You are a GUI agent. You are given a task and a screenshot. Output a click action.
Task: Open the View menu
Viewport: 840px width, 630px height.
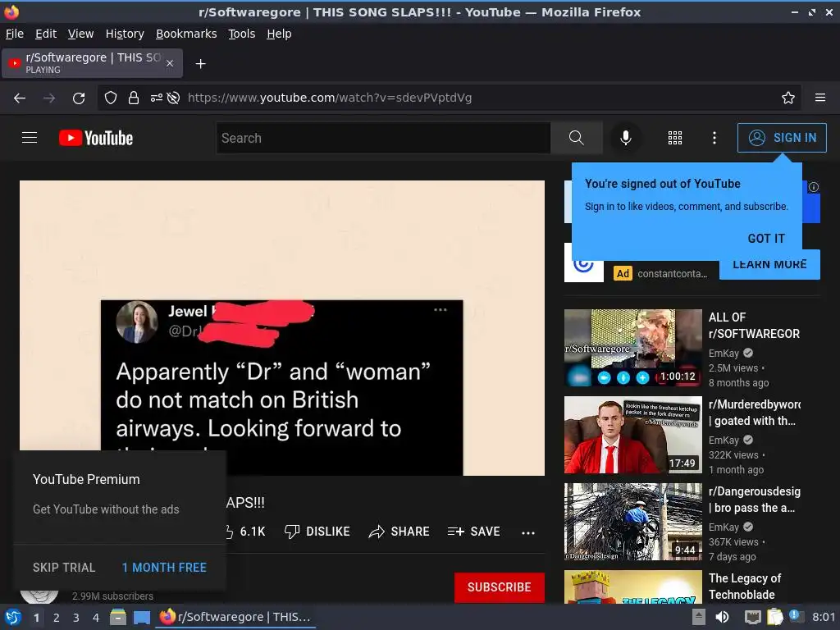(x=81, y=34)
